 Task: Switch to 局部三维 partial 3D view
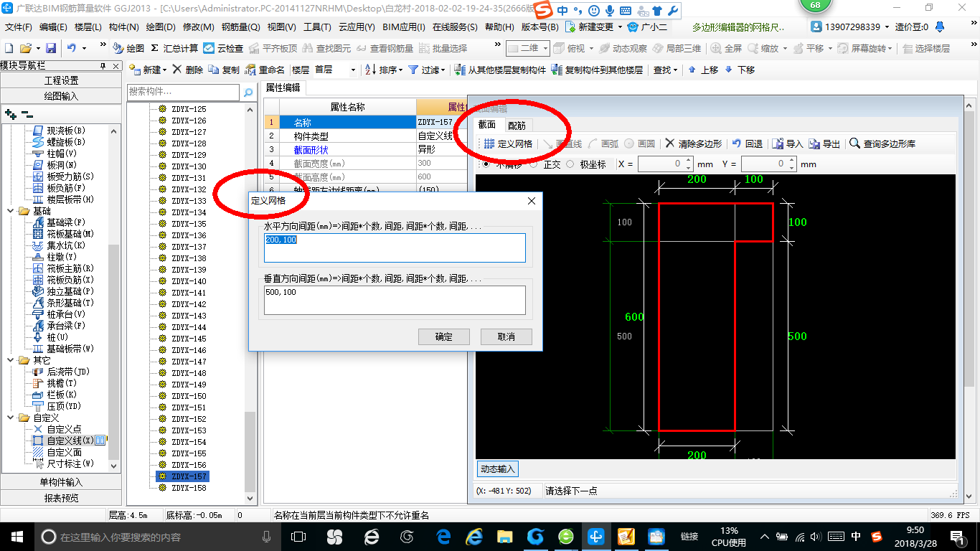point(677,48)
